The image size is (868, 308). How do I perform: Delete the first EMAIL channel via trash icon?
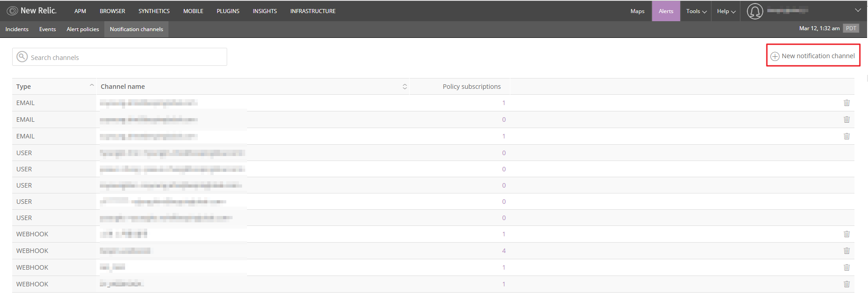pyautogui.click(x=846, y=103)
